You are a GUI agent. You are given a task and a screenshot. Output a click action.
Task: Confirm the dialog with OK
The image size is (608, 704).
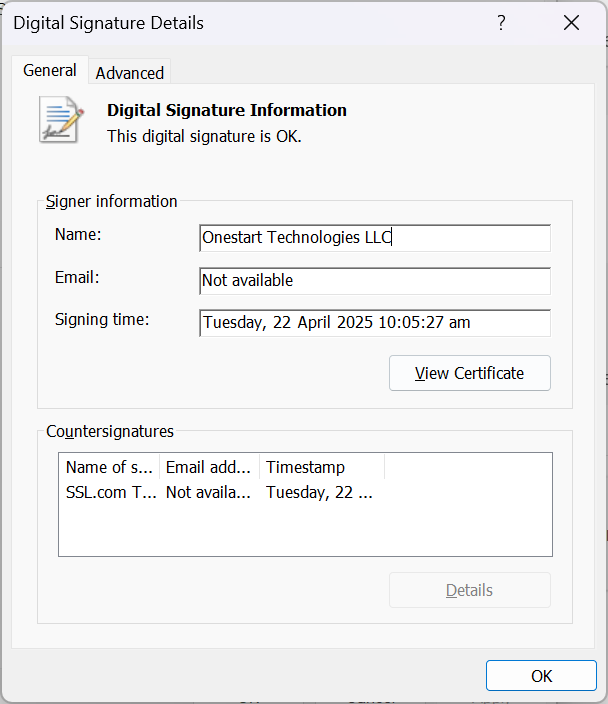point(541,676)
